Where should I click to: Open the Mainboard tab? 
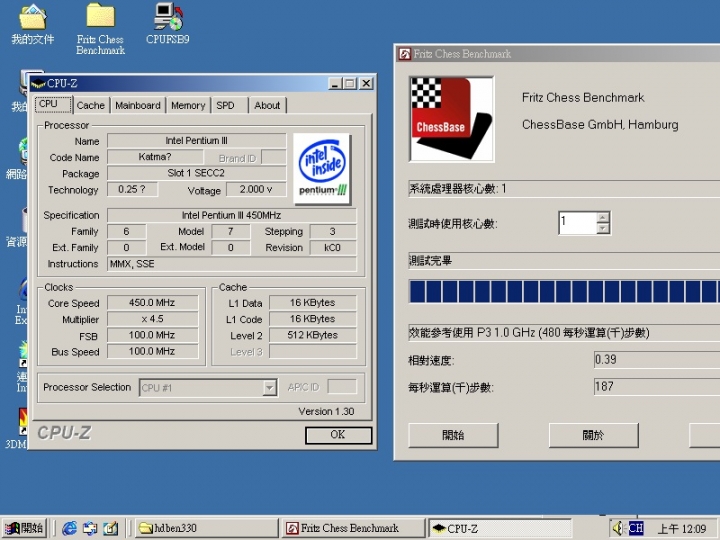138,106
